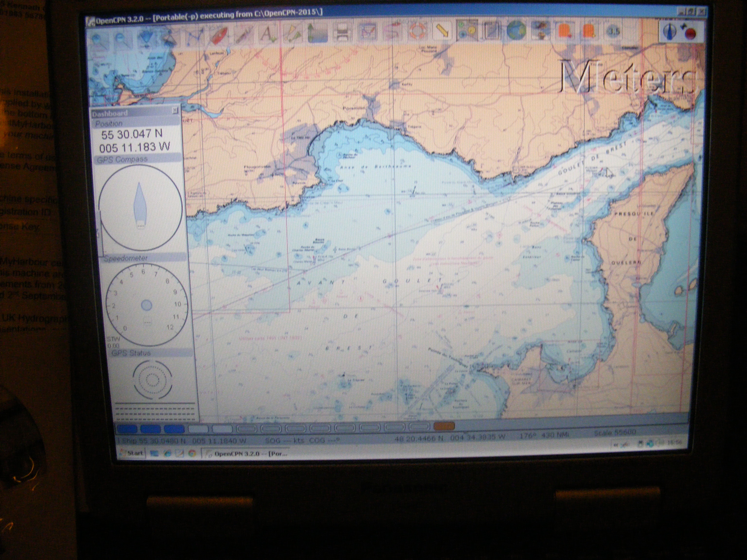This screenshot has width=747, height=560.
Task: Toggle Show ENC Text 'A' icon
Action: coord(268,35)
